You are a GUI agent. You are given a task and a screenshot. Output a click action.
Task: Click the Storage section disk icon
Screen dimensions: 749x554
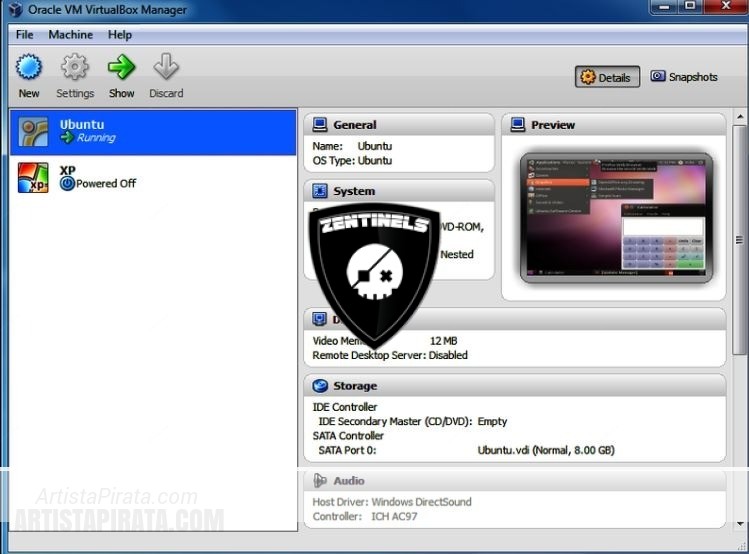pyautogui.click(x=320, y=385)
